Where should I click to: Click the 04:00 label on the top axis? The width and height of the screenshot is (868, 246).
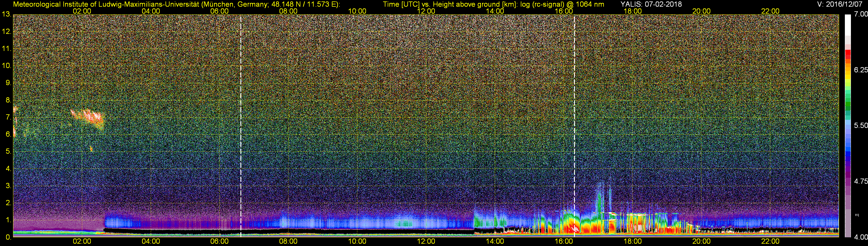pyautogui.click(x=151, y=11)
